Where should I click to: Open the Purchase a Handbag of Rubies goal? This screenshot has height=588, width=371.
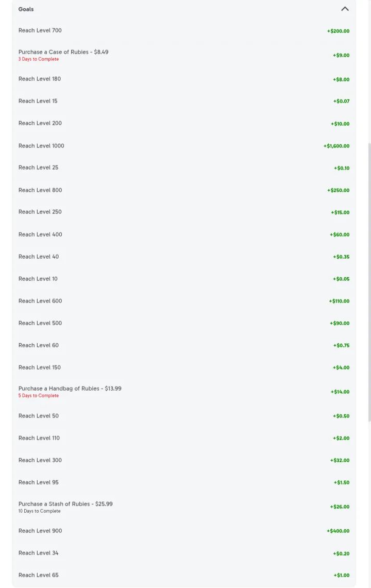pos(70,389)
